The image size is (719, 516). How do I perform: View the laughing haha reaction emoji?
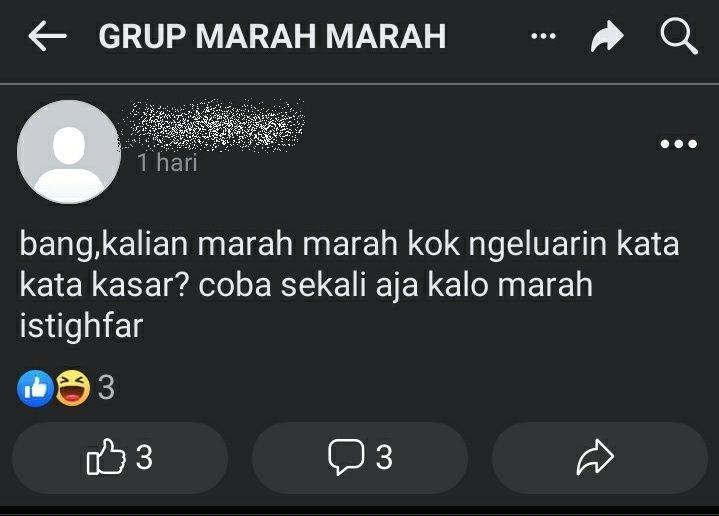click(73, 388)
